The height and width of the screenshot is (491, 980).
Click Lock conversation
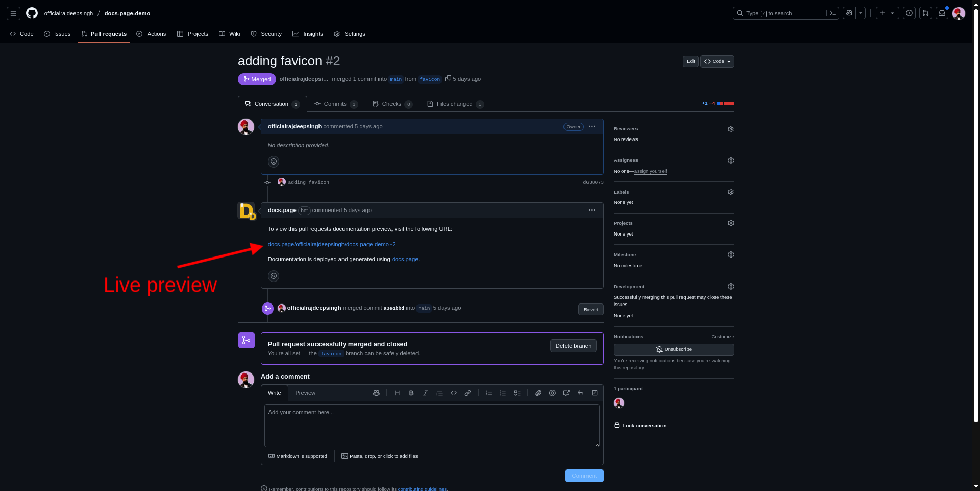tap(640, 425)
